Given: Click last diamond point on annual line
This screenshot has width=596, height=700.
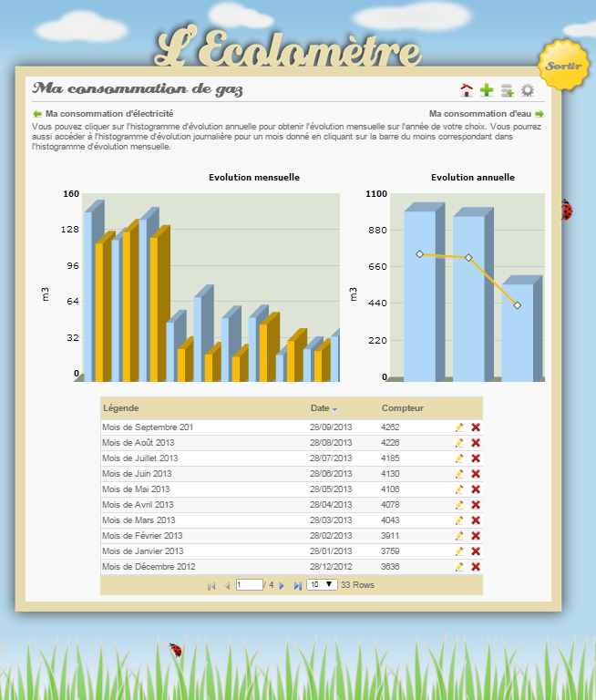Looking at the screenshot, I should tap(518, 305).
